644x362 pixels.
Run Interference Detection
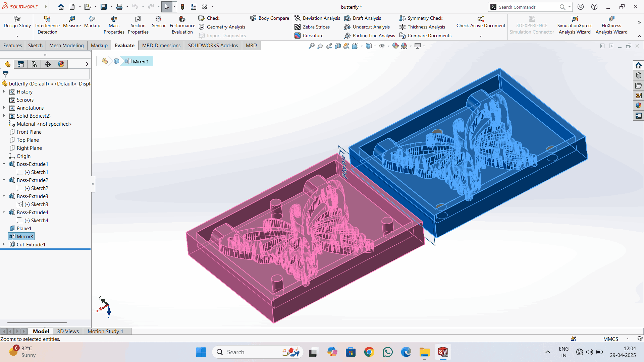47,25
